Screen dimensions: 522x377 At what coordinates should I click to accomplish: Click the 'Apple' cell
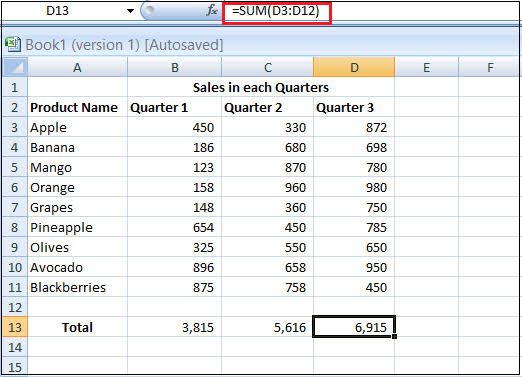pos(77,127)
